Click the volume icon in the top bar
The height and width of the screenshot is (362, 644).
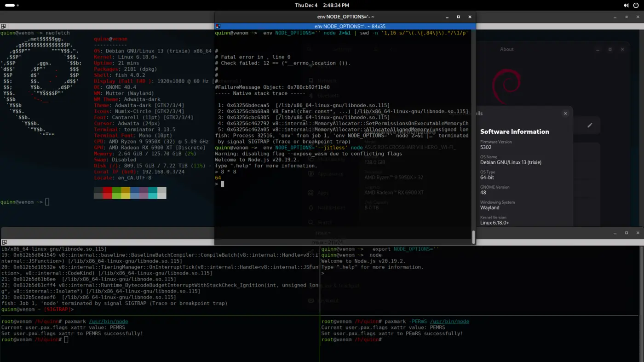(x=626, y=5)
